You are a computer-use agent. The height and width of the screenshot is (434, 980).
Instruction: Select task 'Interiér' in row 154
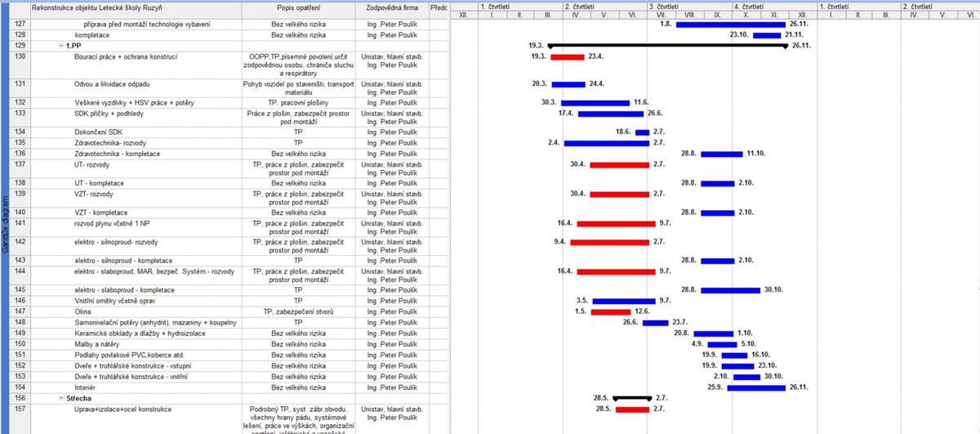click(x=85, y=387)
